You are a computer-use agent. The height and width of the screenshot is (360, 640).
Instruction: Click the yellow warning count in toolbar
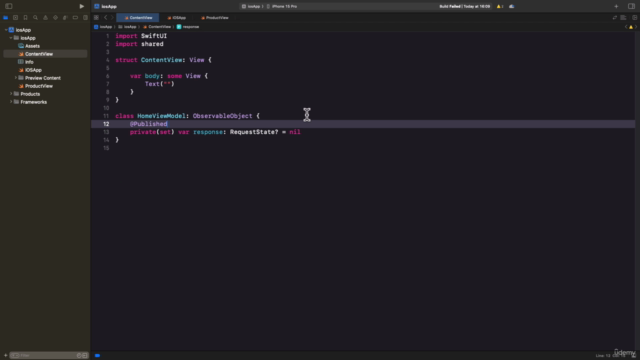coord(500,6)
